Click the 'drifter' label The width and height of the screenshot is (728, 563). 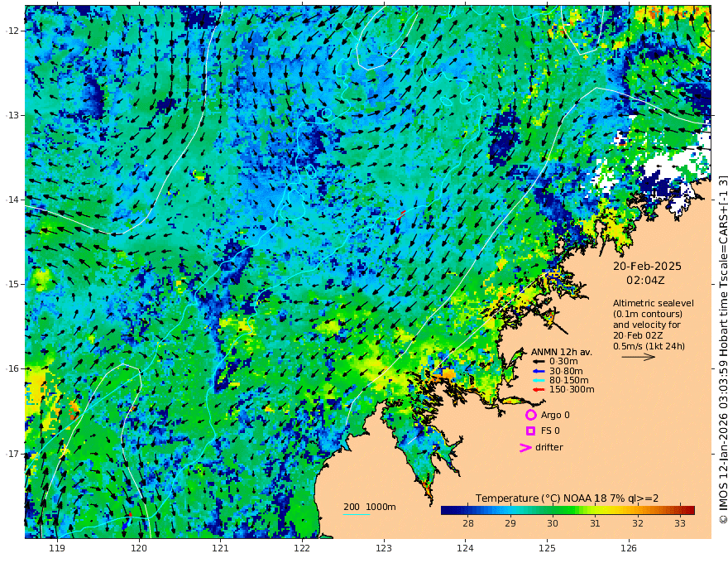point(548,447)
